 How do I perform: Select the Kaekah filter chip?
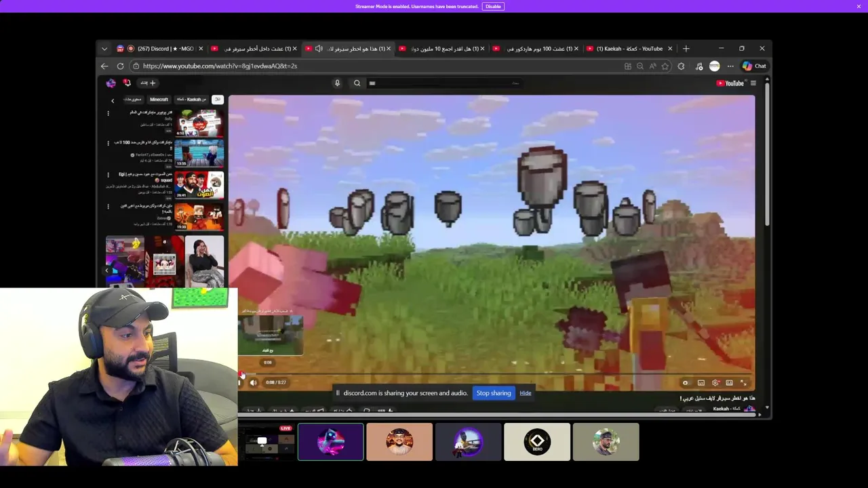pos(191,100)
